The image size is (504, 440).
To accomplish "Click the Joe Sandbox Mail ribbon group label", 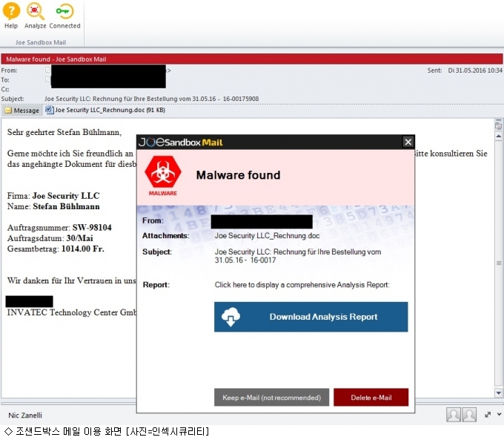I will pos(41,42).
